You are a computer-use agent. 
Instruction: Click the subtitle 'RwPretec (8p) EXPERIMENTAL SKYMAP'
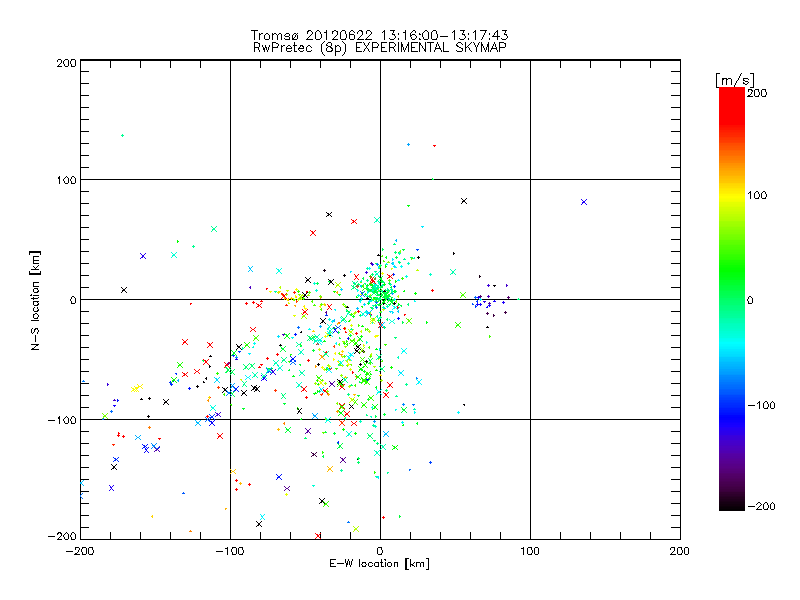pos(379,47)
